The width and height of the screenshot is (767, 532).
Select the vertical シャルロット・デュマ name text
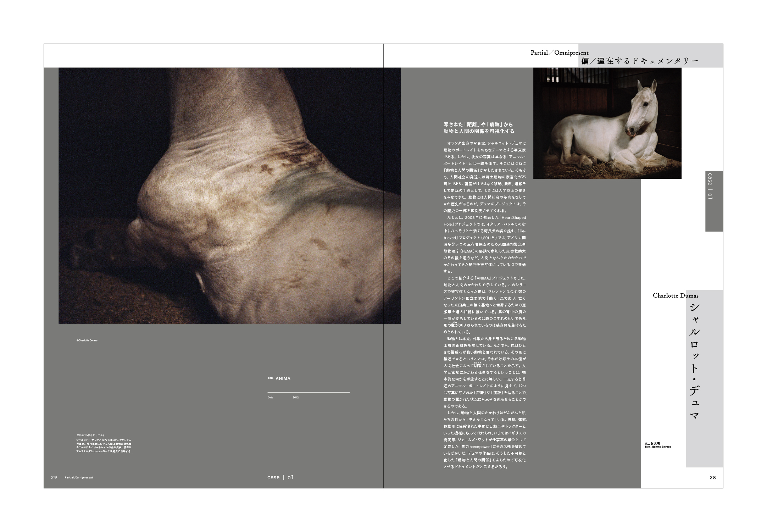pyautogui.click(x=694, y=362)
